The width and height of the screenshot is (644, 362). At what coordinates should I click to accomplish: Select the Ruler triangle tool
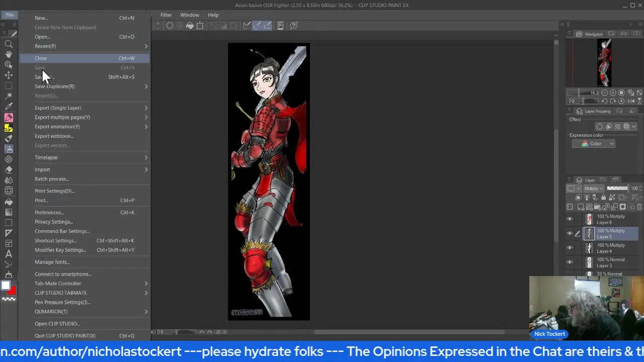(9, 233)
